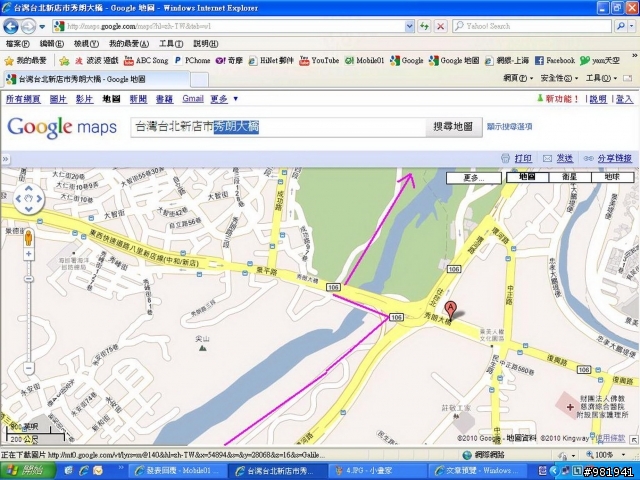The width and height of the screenshot is (640, 480).
Task: Open the HiNet 郵件 favorite
Action: coord(271,61)
